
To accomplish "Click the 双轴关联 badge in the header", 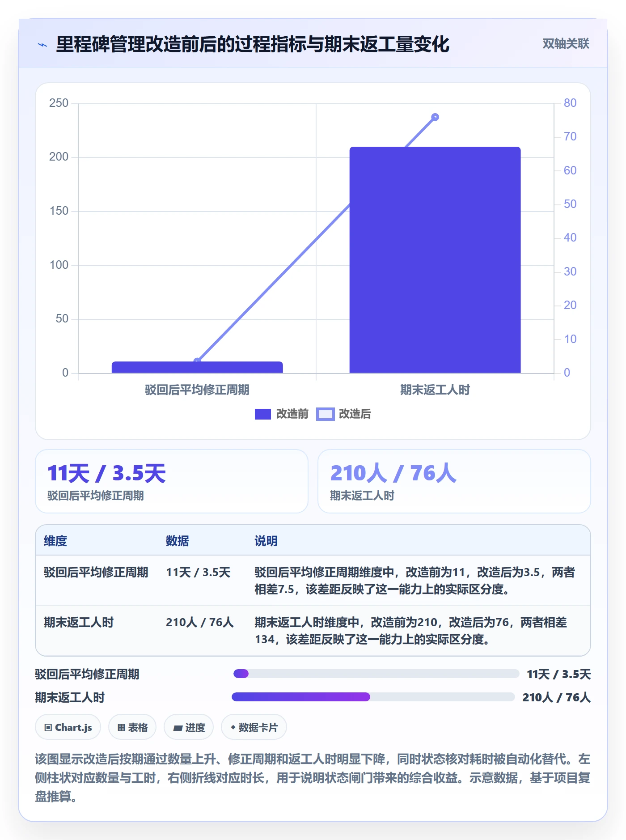I will (566, 44).
